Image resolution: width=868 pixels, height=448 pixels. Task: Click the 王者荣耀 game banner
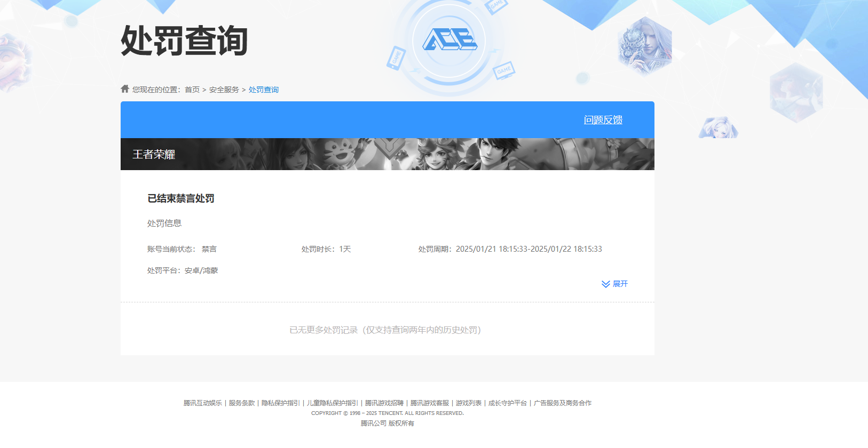pyautogui.click(x=388, y=154)
